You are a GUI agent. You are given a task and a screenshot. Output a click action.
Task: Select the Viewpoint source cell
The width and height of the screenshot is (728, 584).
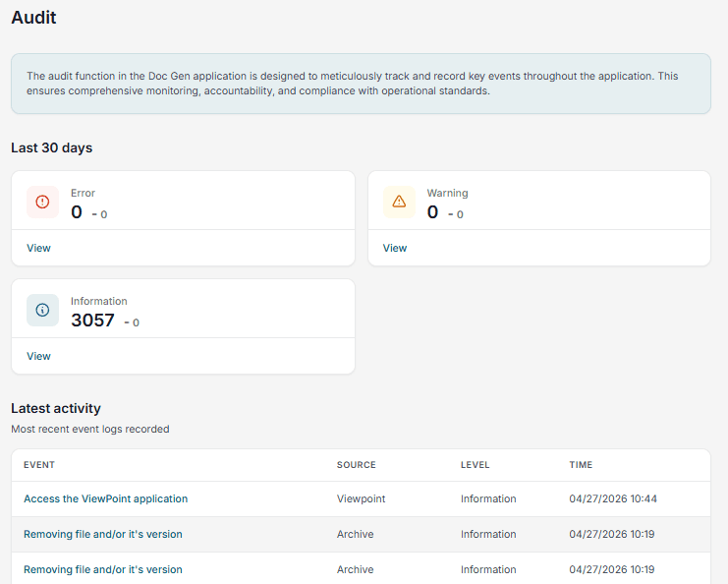tap(362, 498)
